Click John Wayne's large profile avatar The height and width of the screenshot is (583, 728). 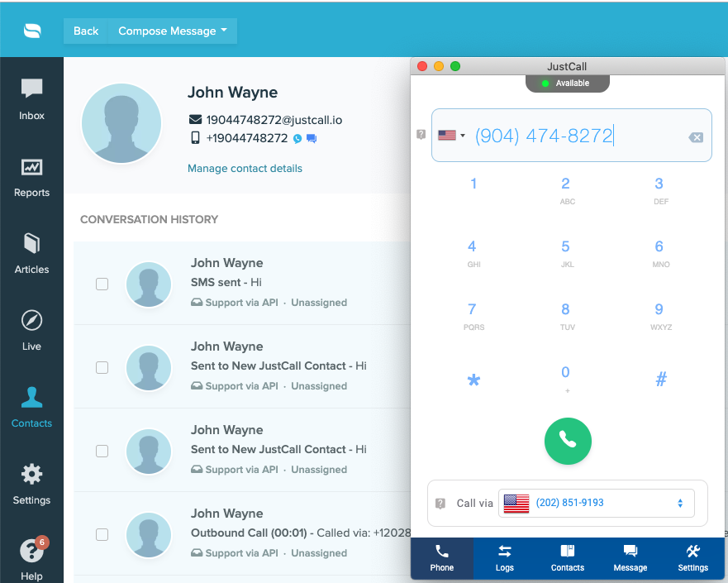pyautogui.click(x=121, y=123)
